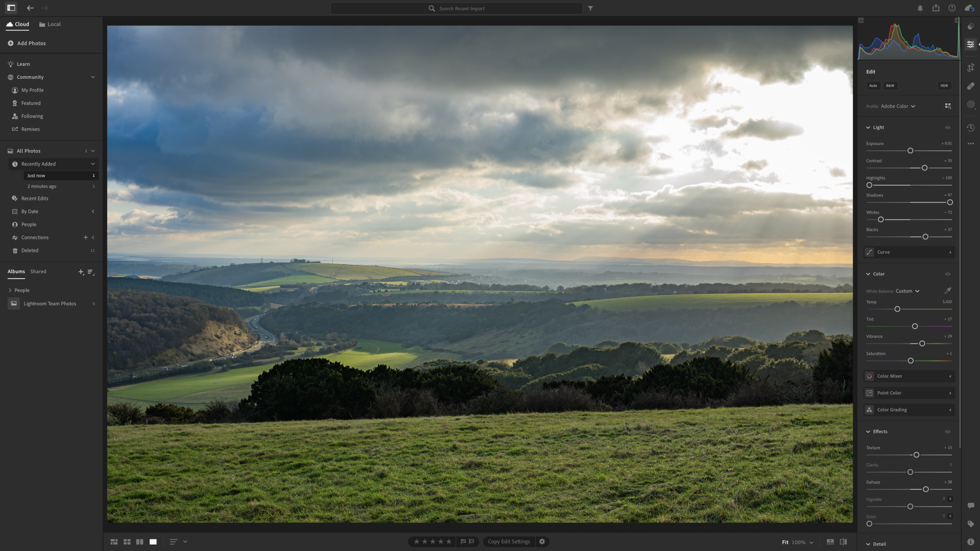Select the Albums tab
Viewport: 980px width, 551px height.
pos(16,271)
